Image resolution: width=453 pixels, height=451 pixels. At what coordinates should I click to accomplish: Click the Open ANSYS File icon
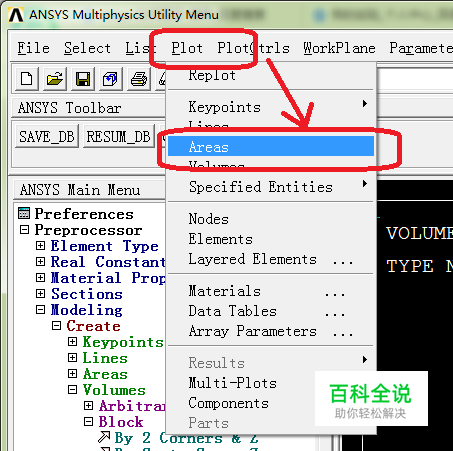point(54,79)
